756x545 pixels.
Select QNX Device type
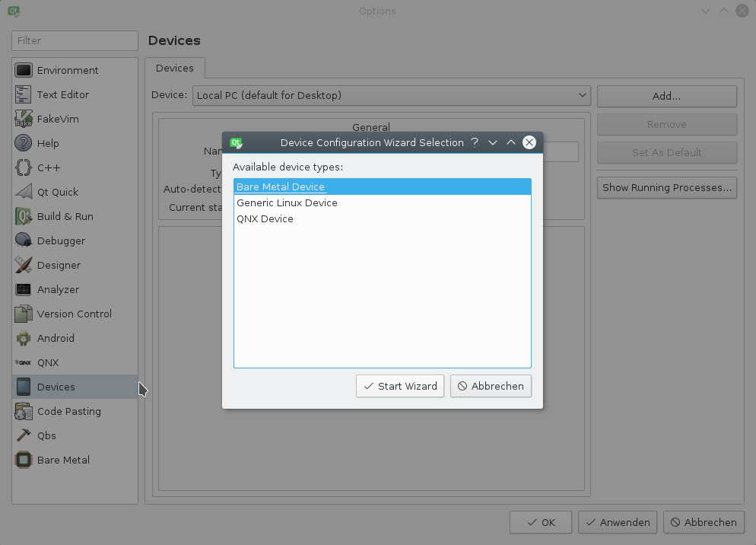point(383,218)
